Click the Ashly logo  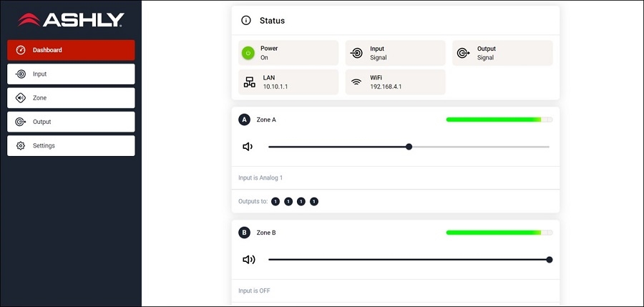[x=71, y=19]
